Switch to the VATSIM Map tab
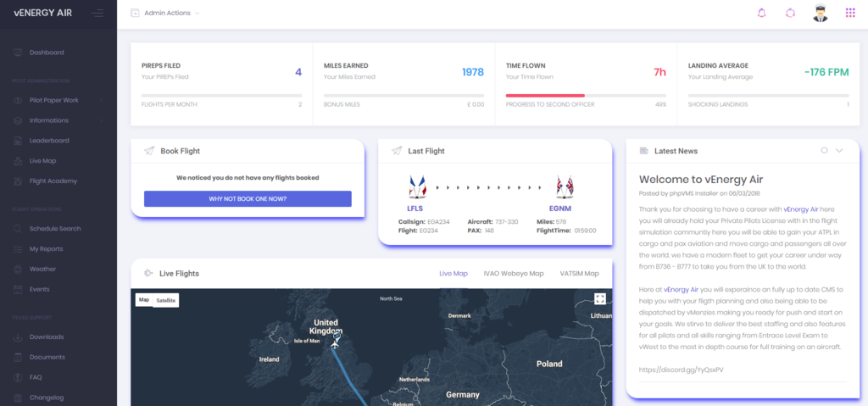 pyautogui.click(x=579, y=273)
